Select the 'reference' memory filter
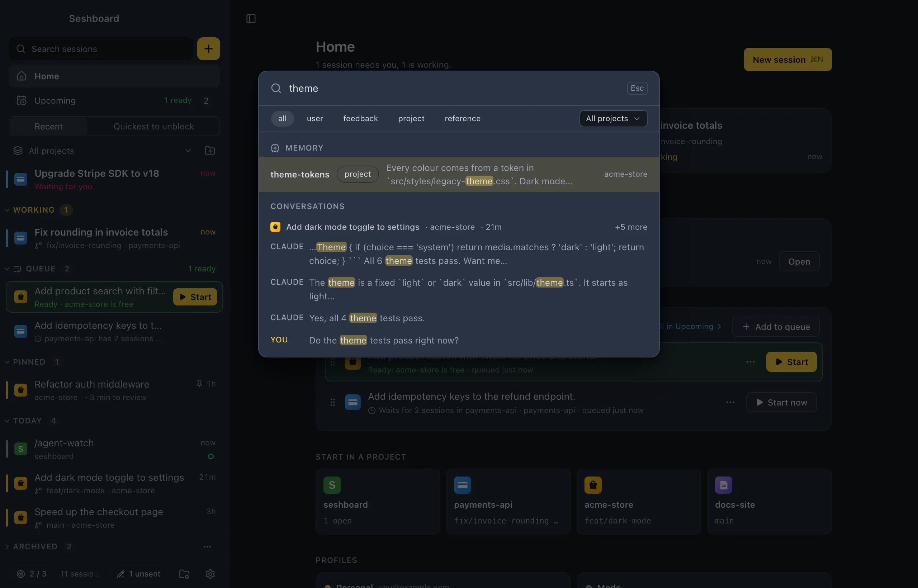Screen dimensions: 918x588 463,118
